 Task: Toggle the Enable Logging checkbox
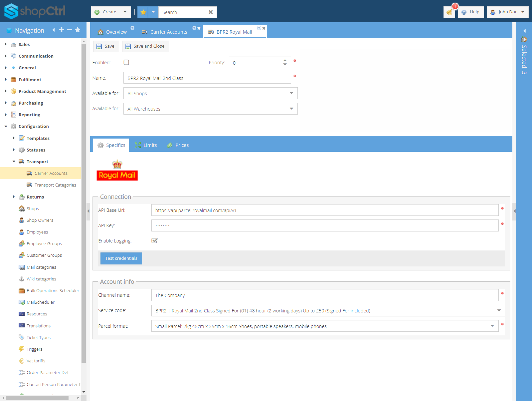pos(154,240)
